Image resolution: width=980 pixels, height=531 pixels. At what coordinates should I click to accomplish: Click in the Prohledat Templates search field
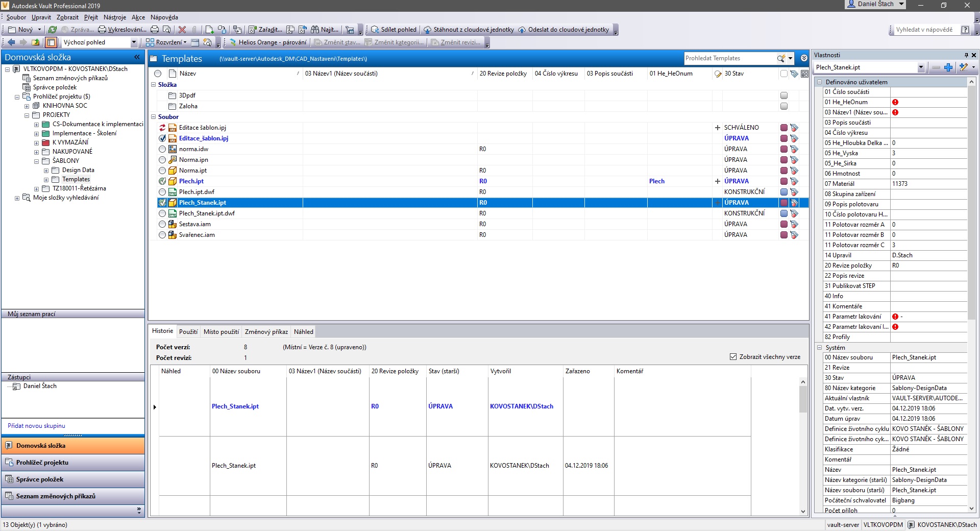[x=729, y=58]
